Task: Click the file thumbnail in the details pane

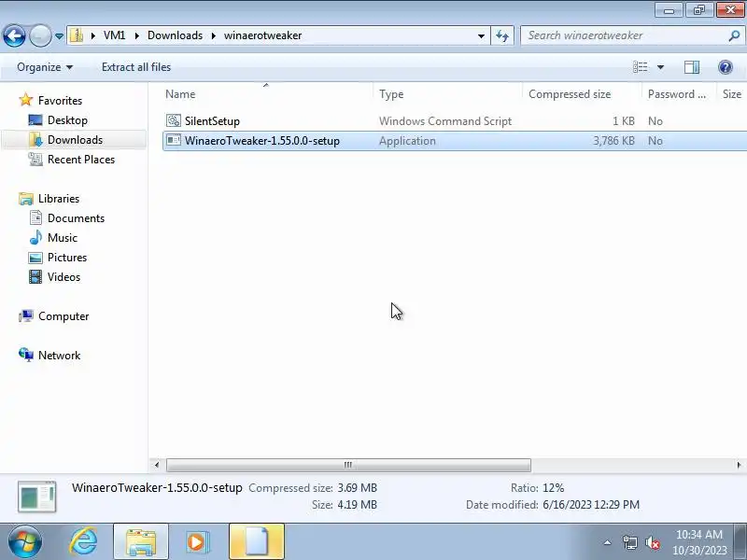Action: tap(36, 497)
